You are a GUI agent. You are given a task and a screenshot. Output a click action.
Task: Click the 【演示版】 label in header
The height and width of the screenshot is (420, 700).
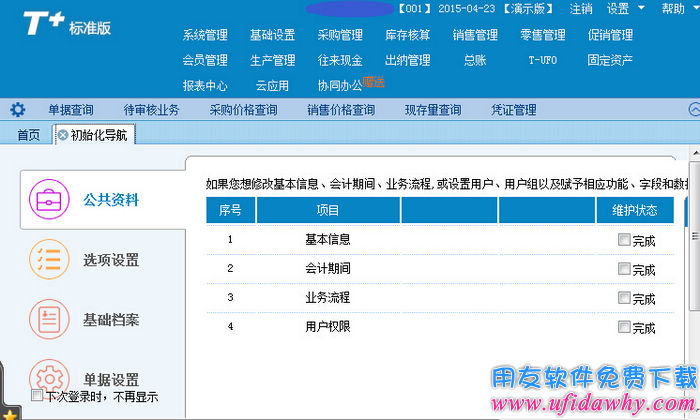tap(529, 8)
